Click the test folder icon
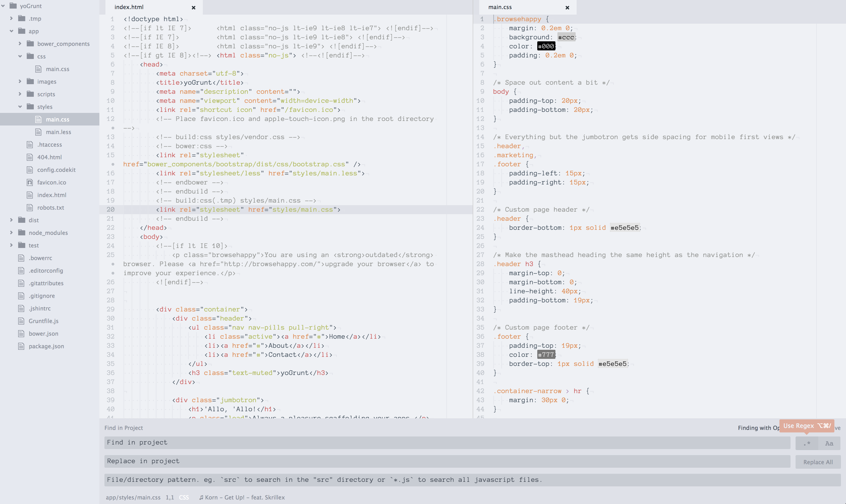Image resolution: width=846 pixels, height=504 pixels. pyautogui.click(x=22, y=245)
